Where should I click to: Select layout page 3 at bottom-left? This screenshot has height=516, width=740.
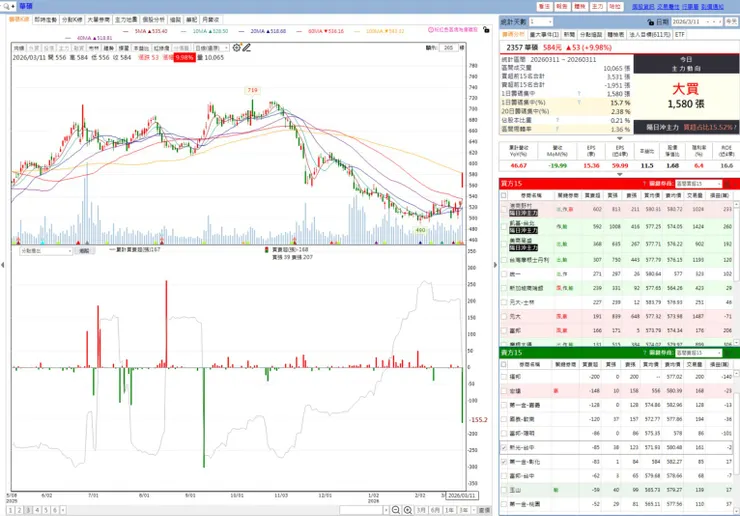click(x=28, y=510)
